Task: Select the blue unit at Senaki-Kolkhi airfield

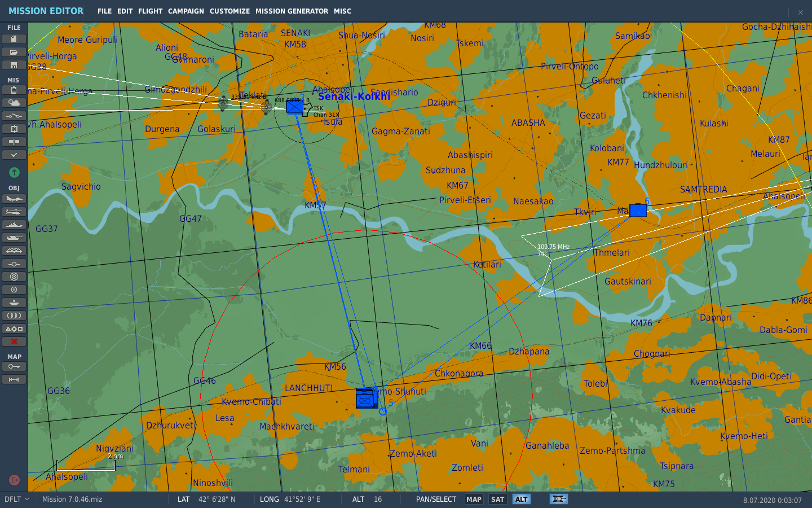Action: pos(294,107)
